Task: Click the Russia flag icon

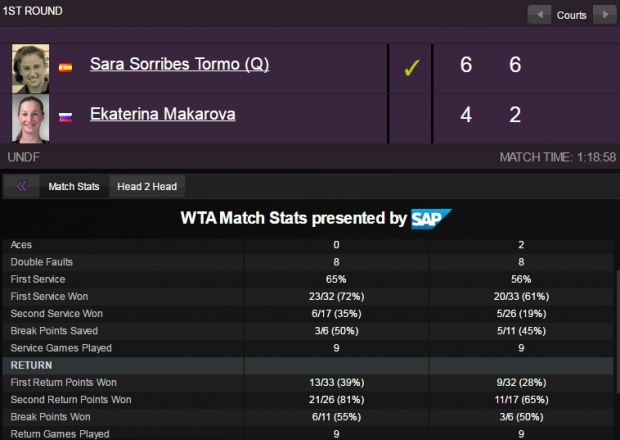Action: (66, 117)
